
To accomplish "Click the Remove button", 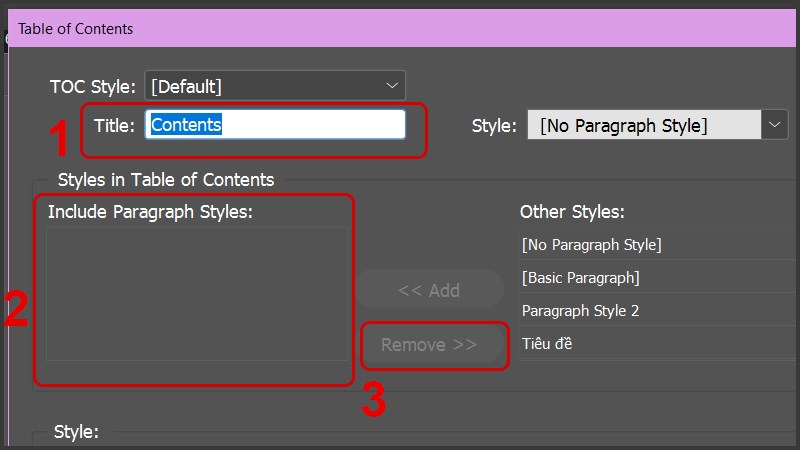I will tap(430, 345).
